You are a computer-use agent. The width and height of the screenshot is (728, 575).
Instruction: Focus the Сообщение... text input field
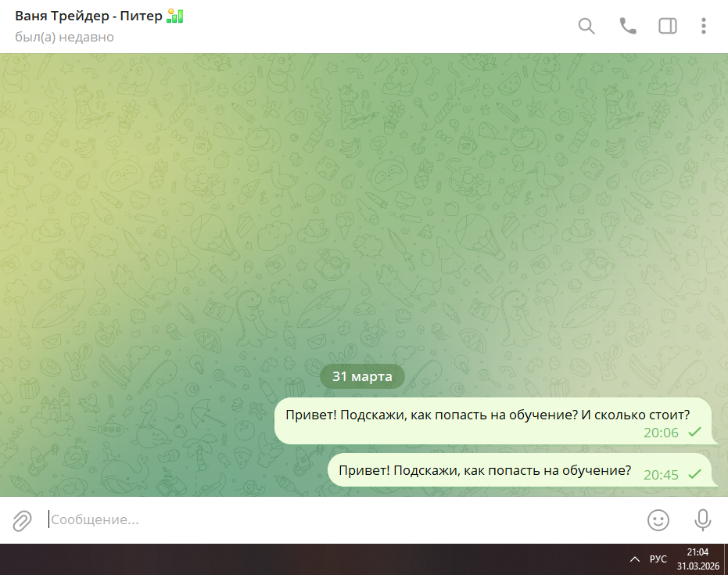pyautogui.click(x=336, y=520)
